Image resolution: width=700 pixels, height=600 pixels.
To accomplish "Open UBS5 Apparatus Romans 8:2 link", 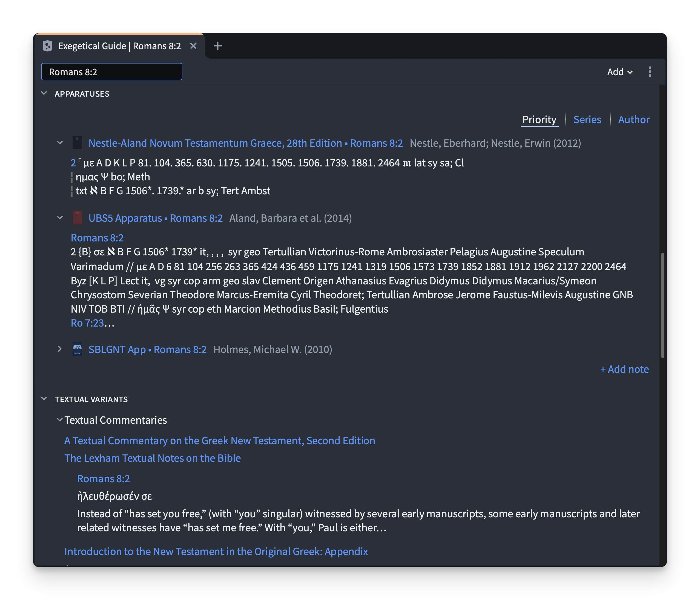I will pos(155,218).
